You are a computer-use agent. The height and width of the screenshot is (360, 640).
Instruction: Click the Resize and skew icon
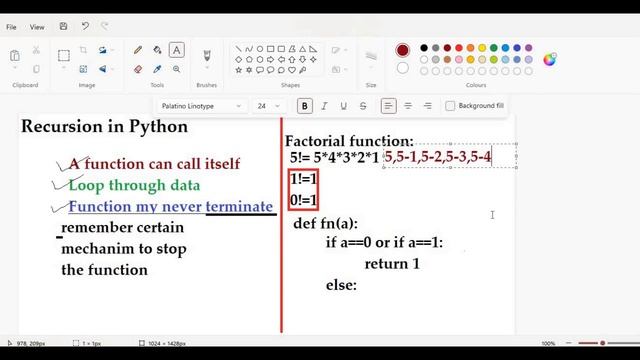click(83, 69)
